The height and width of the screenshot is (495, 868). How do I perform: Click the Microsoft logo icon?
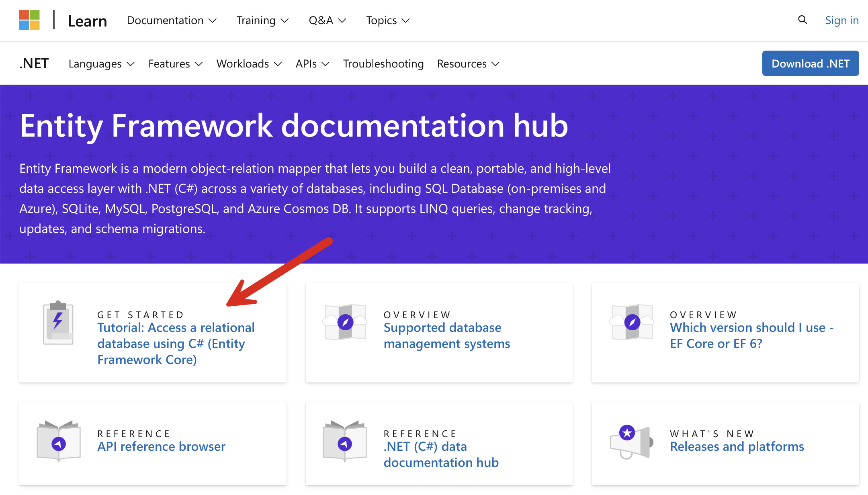pos(29,20)
